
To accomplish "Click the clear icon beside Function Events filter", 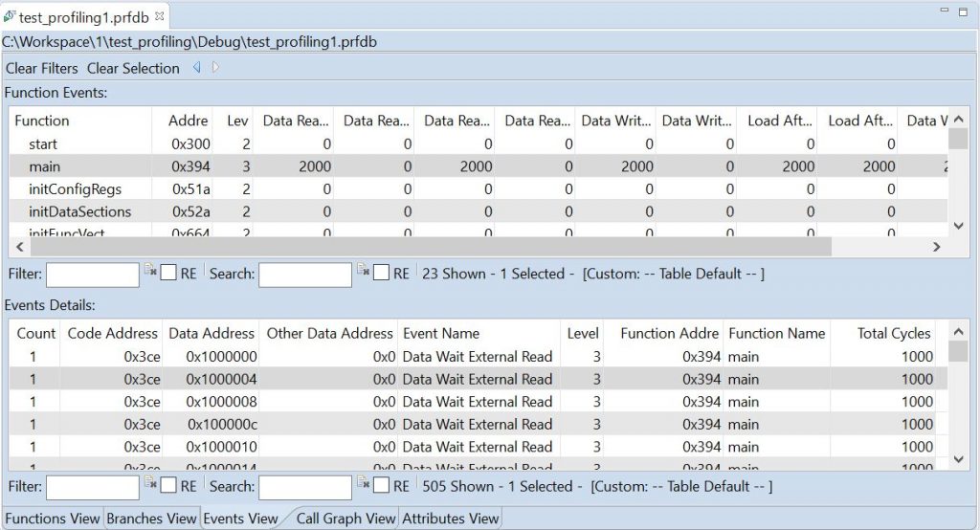I will pos(150,270).
